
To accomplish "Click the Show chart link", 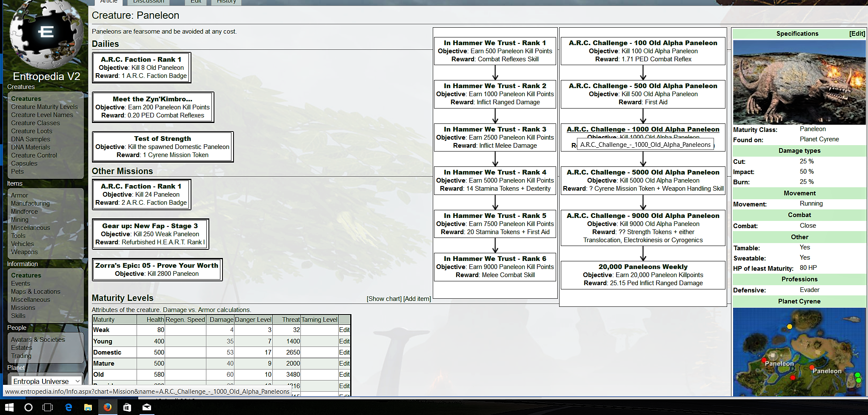I will point(384,299).
